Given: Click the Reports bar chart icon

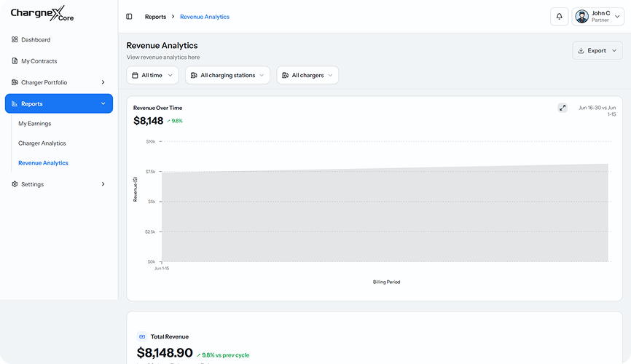Looking at the screenshot, I should [15, 103].
